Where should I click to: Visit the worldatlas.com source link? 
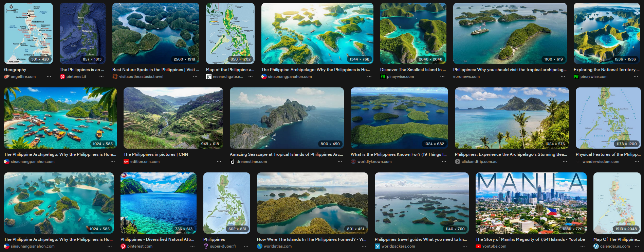pyautogui.click(x=278, y=247)
